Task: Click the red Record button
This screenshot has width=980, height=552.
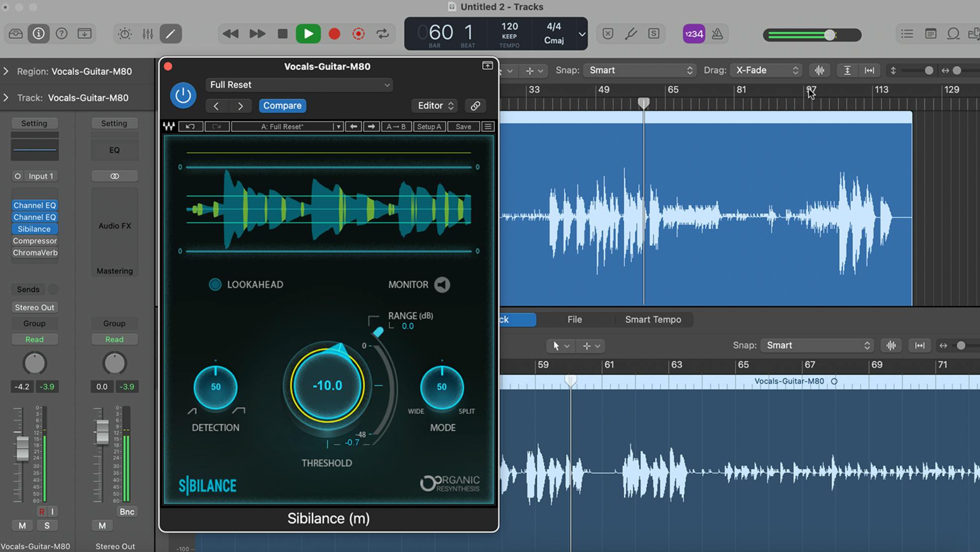Action: click(x=334, y=34)
